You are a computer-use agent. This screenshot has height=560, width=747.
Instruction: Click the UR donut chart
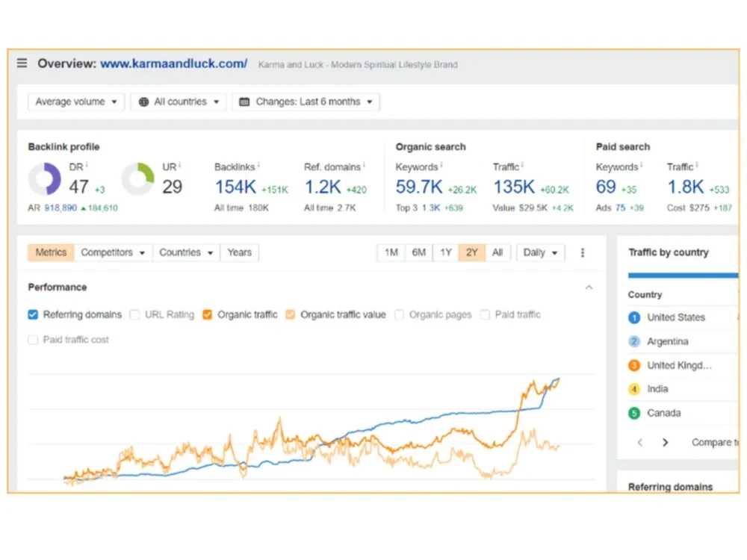[138, 179]
